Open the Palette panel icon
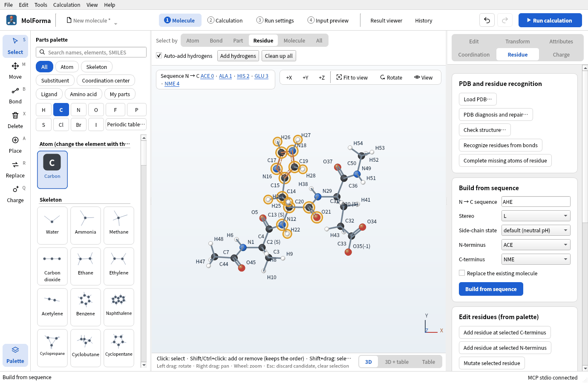 tap(15, 355)
